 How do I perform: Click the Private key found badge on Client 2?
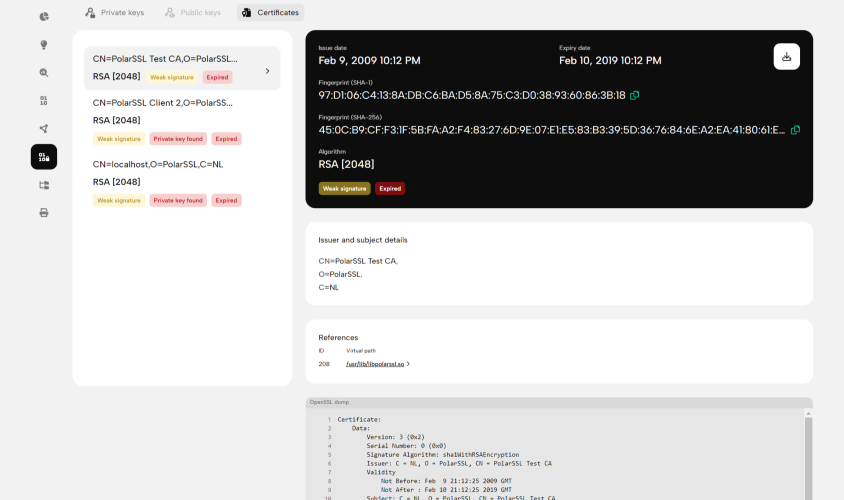click(x=178, y=139)
